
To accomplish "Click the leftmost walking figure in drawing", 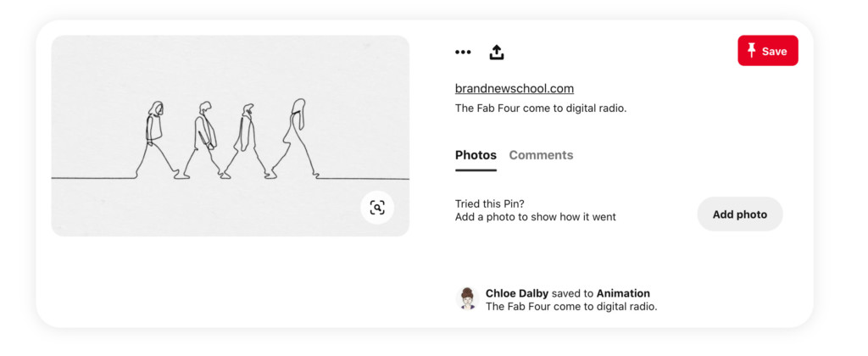I will (155, 140).
